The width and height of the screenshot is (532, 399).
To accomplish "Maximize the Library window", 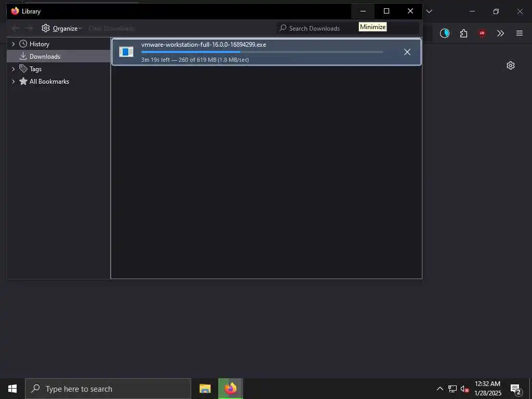I will 387,11.
